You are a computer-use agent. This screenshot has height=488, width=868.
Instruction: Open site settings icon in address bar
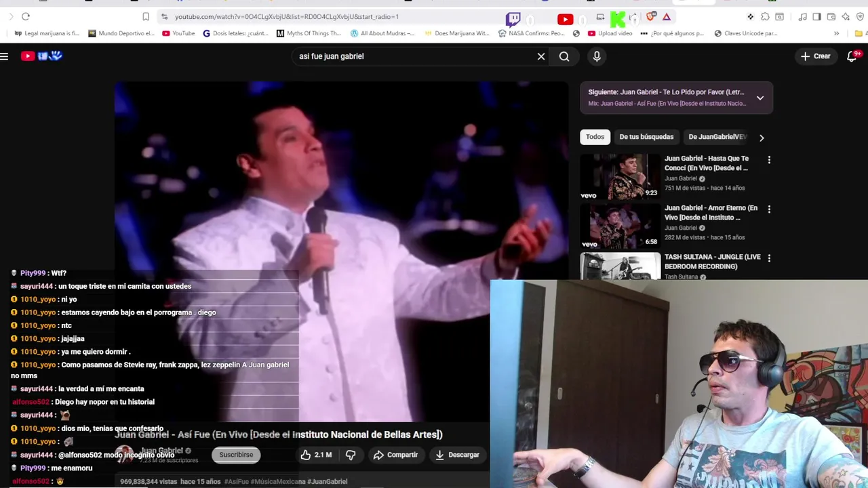click(164, 16)
